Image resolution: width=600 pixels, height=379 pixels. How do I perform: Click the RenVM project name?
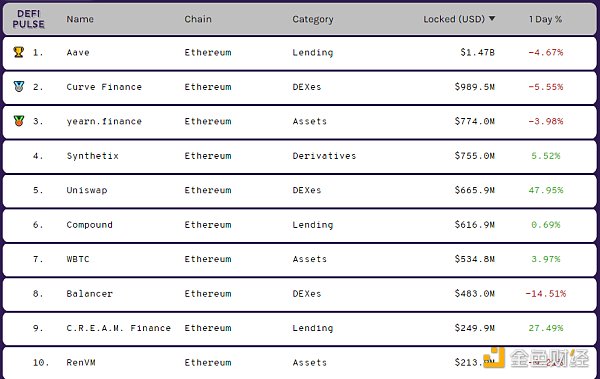point(81,363)
